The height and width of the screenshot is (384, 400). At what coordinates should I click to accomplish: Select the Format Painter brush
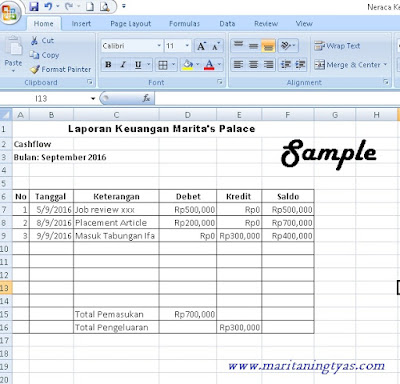[35, 69]
